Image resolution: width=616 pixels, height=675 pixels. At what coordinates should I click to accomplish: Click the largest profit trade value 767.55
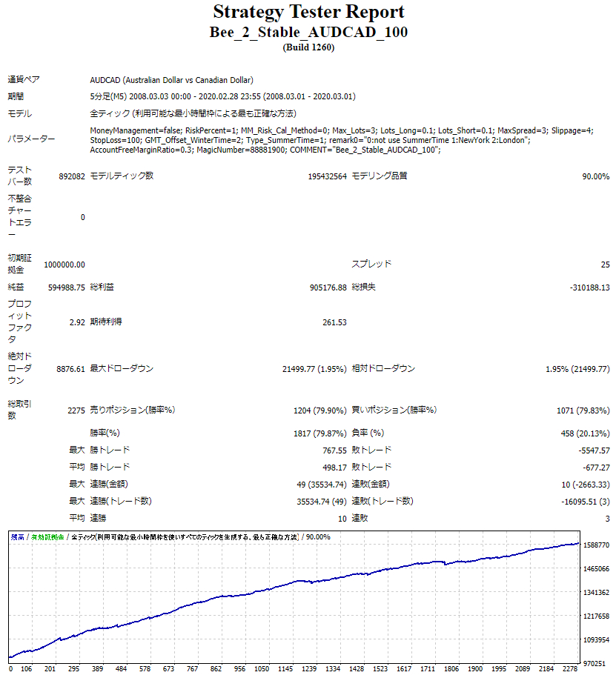[x=334, y=450]
